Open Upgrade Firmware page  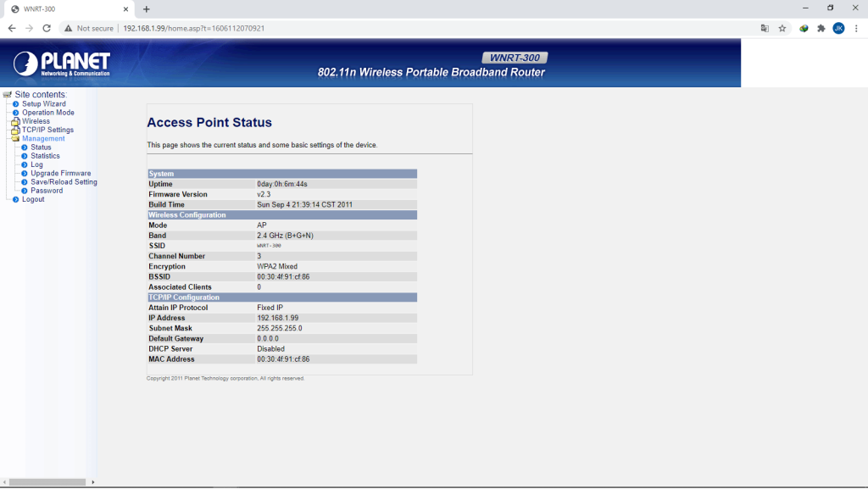tap(61, 173)
